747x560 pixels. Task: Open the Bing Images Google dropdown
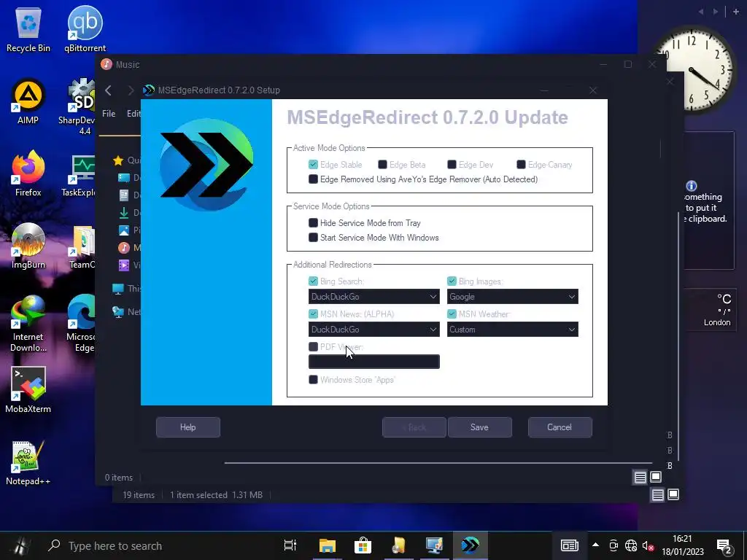[513, 296]
